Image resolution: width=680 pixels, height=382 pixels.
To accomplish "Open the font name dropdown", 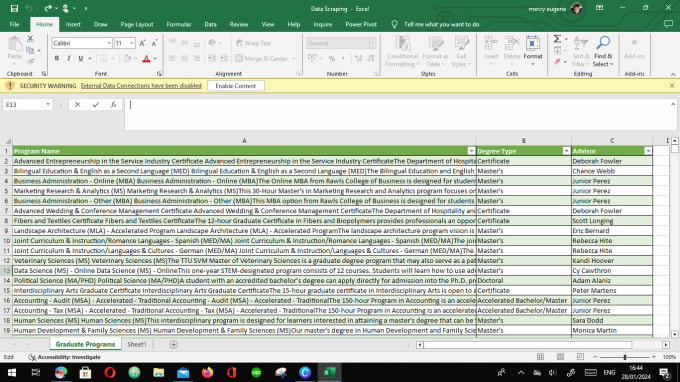I will 109,43.
